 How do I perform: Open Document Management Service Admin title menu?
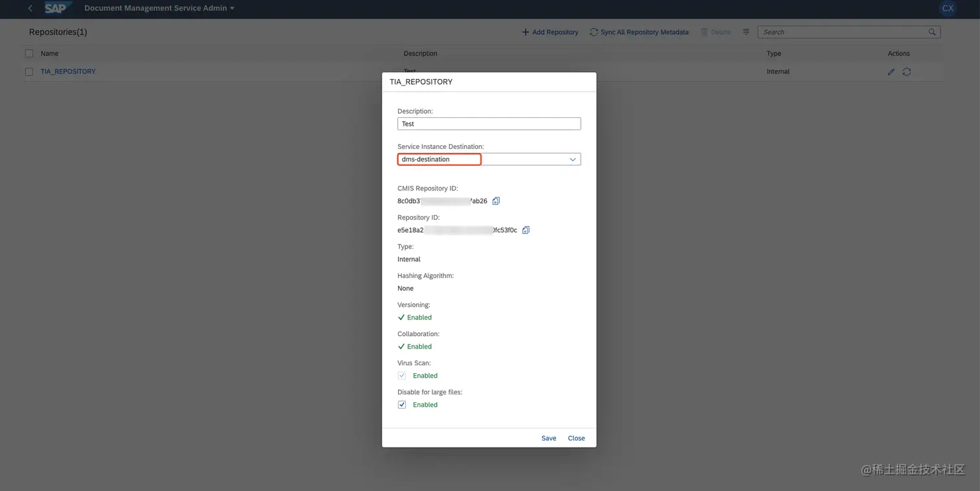(159, 8)
